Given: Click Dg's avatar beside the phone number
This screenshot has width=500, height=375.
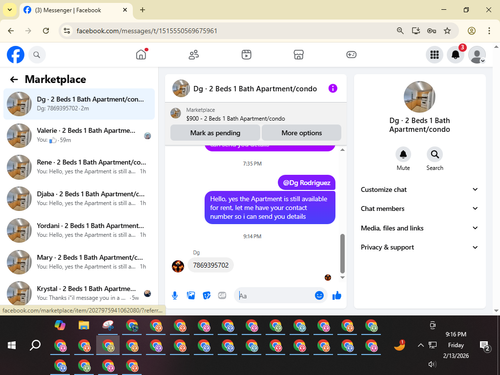Looking at the screenshot, I should pyautogui.click(x=178, y=266).
